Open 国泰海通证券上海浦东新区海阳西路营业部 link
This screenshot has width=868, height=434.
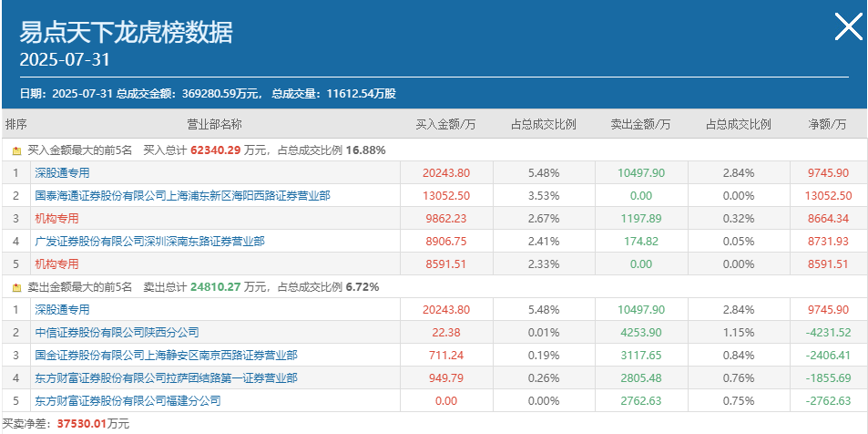183,196
